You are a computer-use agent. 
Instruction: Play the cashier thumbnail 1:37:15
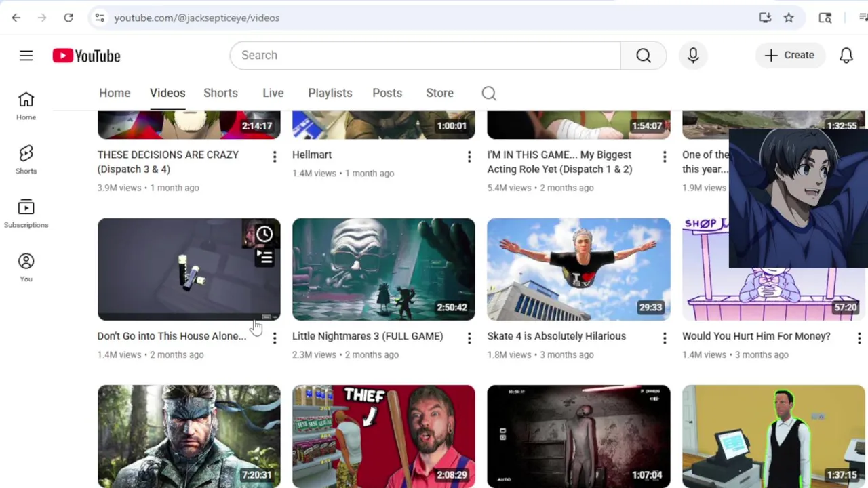pyautogui.click(x=774, y=436)
